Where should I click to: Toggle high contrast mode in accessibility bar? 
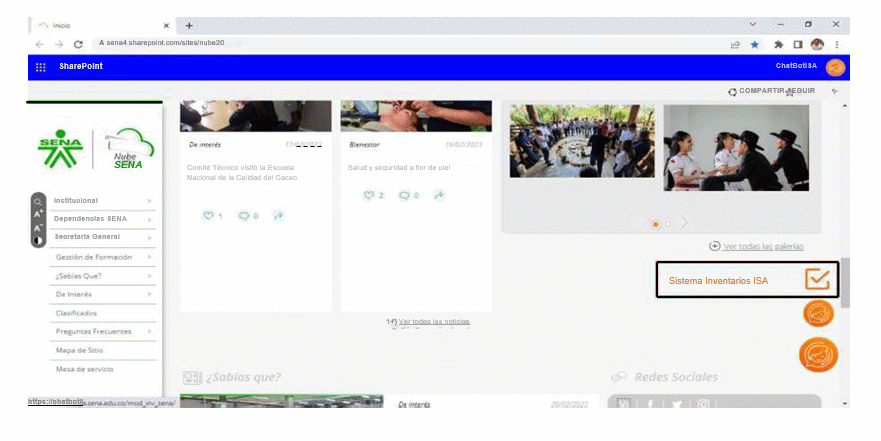pos(38,240)
